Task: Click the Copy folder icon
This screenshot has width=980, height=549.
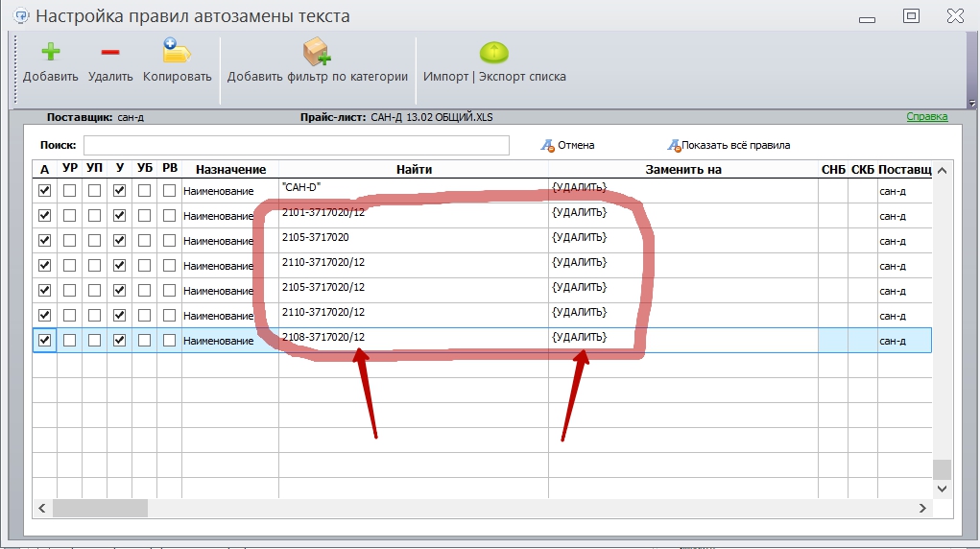Action: click(x=177, y=51)
